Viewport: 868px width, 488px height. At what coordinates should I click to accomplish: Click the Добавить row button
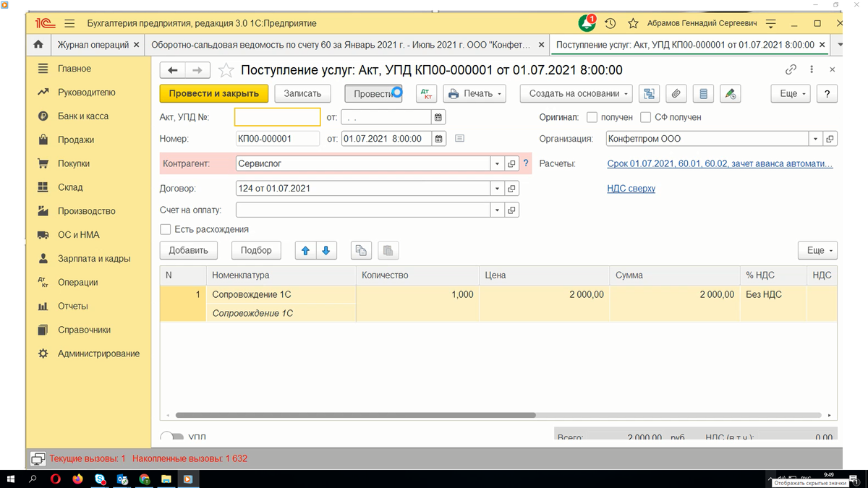(189, 250)
